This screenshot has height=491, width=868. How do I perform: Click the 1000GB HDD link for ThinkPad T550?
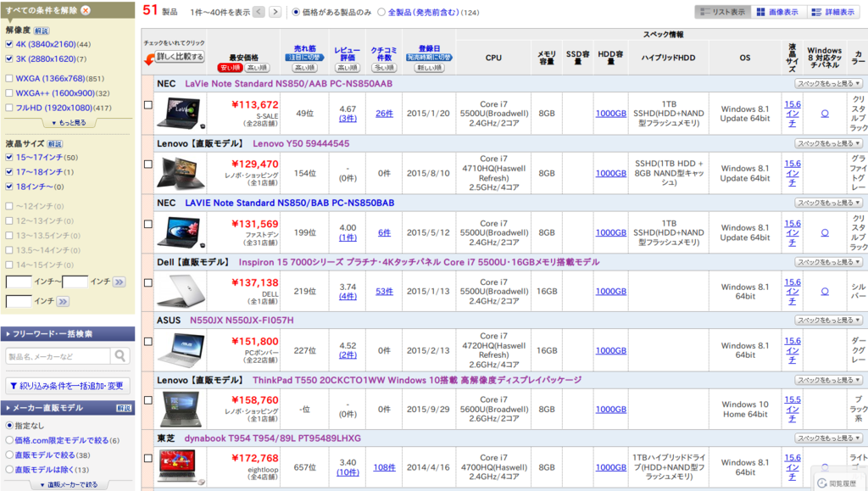tap(610, 410)
